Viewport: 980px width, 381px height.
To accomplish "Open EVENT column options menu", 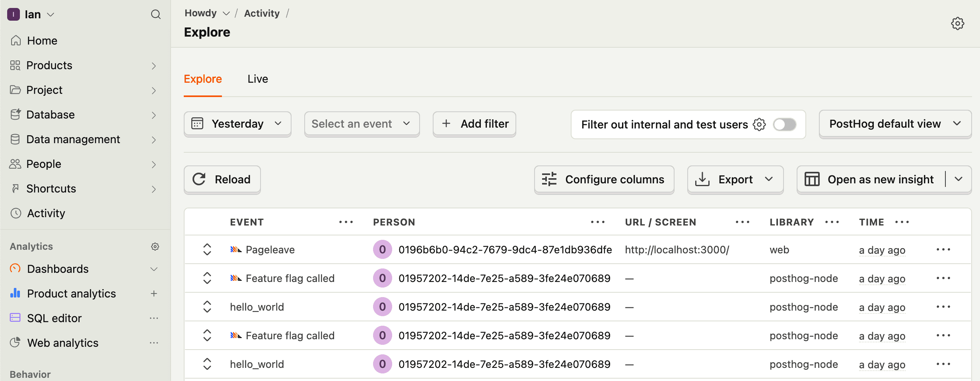I will [346, 222].
